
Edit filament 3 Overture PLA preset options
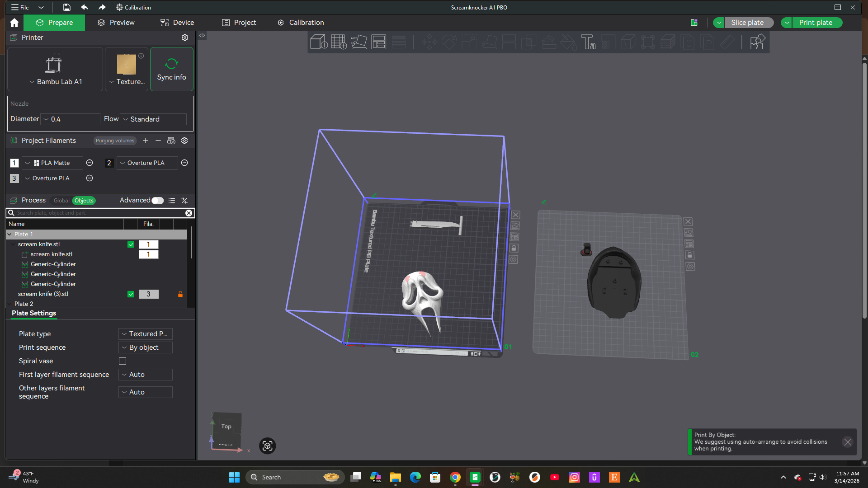point(90,178)
